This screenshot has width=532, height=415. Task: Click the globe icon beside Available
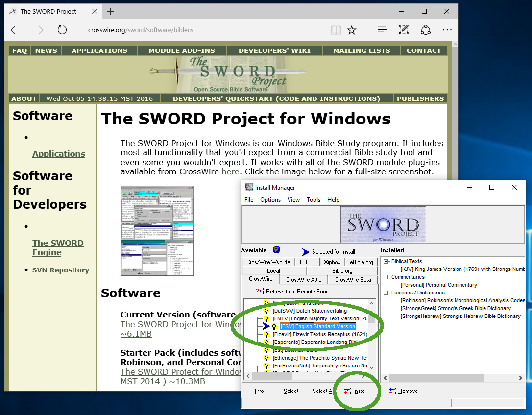click(277, 250)
